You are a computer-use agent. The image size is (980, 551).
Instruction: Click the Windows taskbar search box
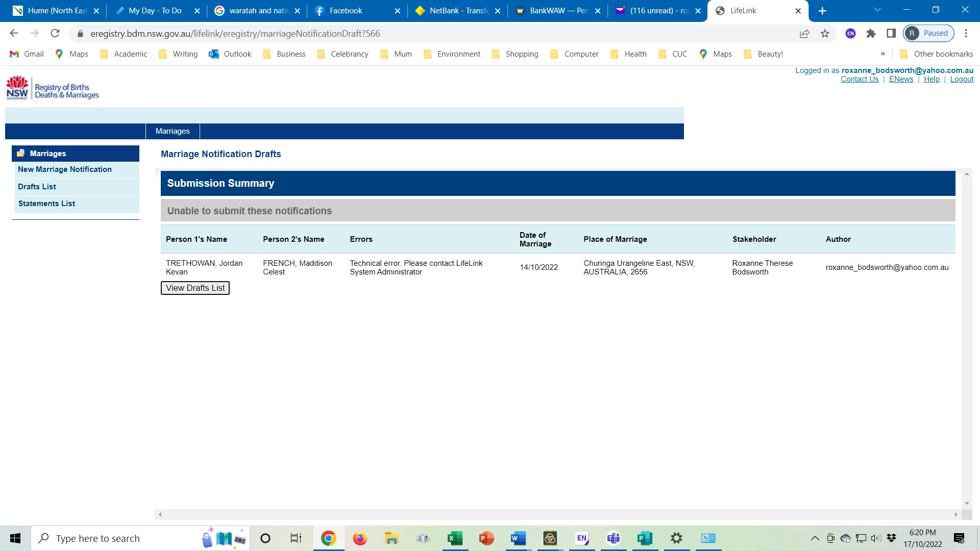(117, 538)
